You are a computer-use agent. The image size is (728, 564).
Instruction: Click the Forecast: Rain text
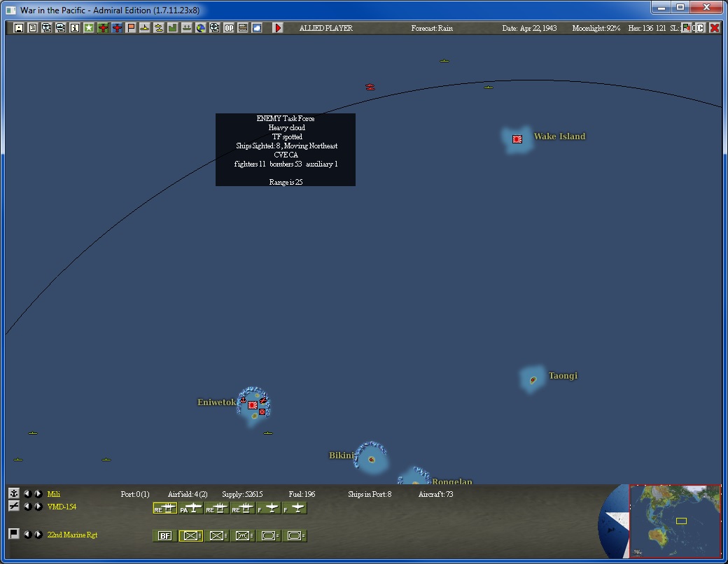pos(432,28)
